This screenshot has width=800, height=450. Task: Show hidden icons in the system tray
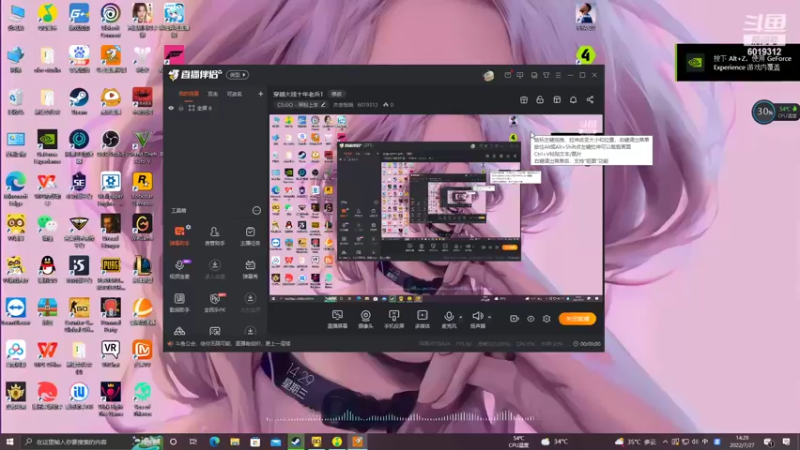pyautogui.click(x=665, y=442)
